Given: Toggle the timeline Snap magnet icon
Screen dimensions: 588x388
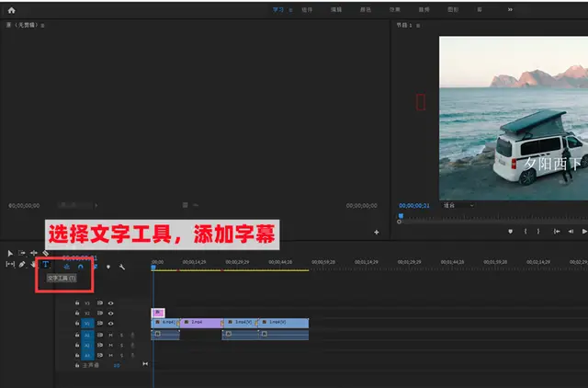Looking at the screenshot, I should point(81,267).
